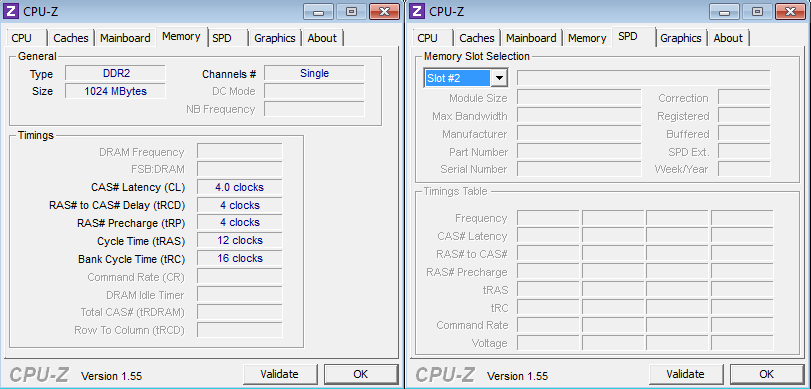Screen dimensions: 811x389
Task: Click the 4.0 clocks CAS latency value
Action: tap(239, 187)
